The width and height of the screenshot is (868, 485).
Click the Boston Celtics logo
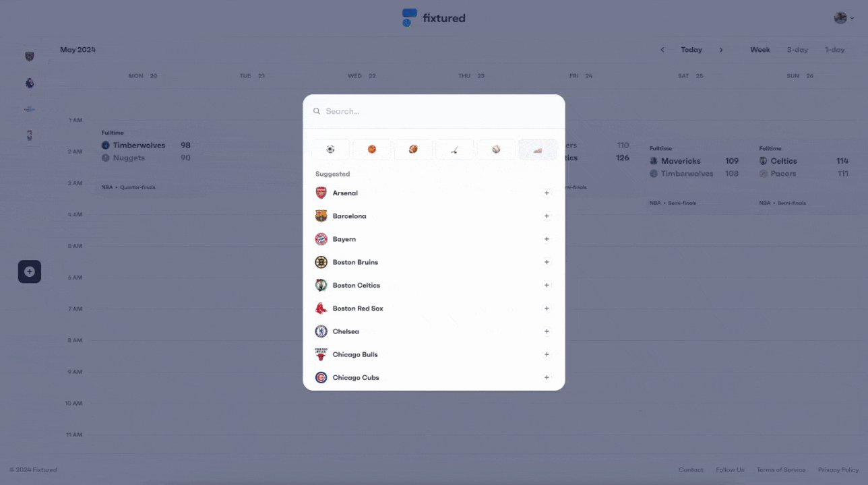321,285
